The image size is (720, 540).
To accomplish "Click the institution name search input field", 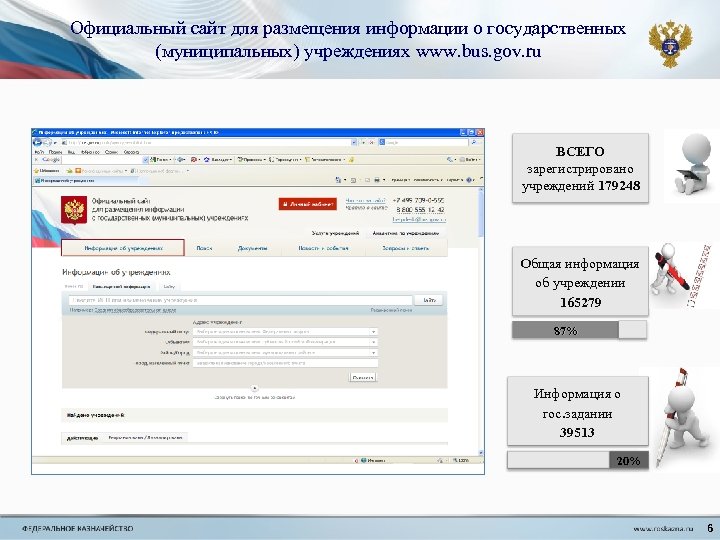I will (240, 300).
